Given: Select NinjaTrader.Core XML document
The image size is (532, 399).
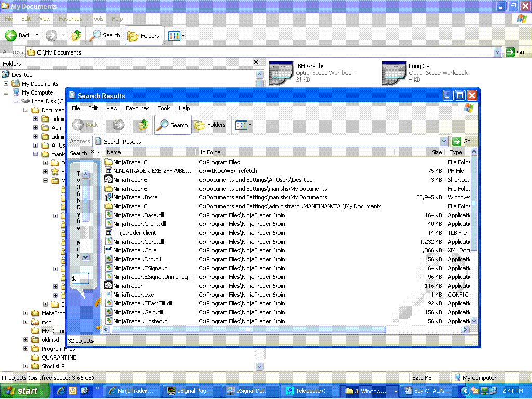Looking at the screenshot, I should point(131,250).
